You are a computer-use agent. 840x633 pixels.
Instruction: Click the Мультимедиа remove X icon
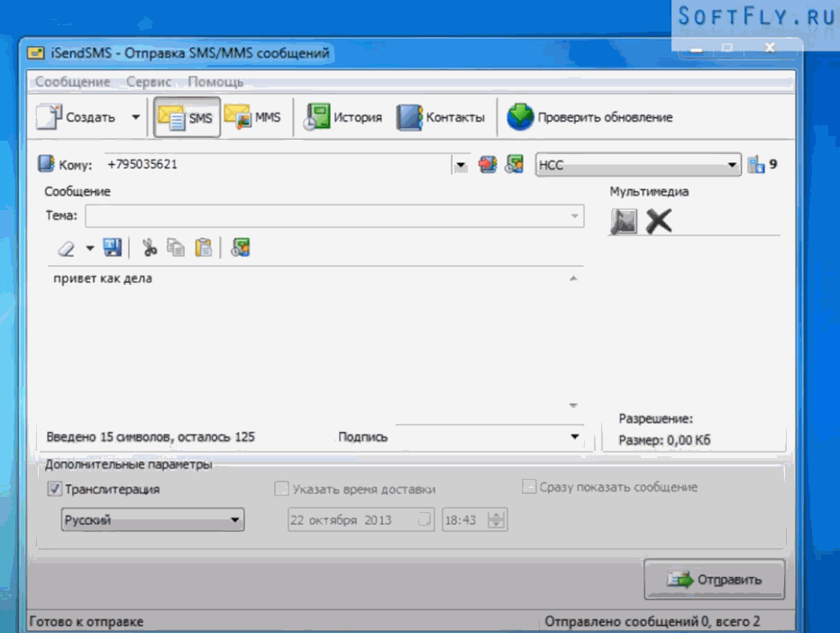point(659,221)
